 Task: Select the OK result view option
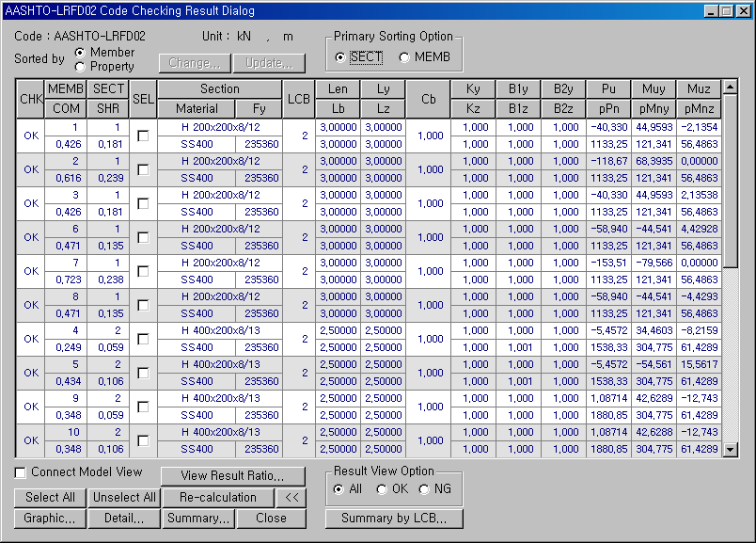[382, 489]
